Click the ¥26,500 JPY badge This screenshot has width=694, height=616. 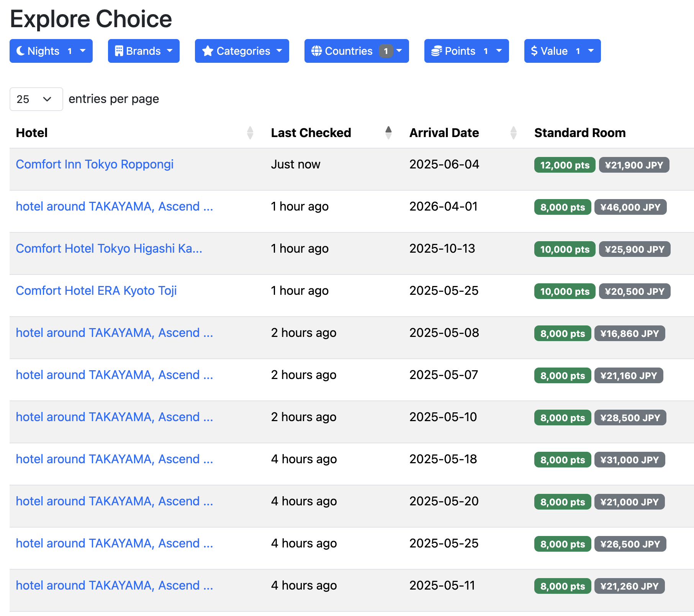(630, 544)
